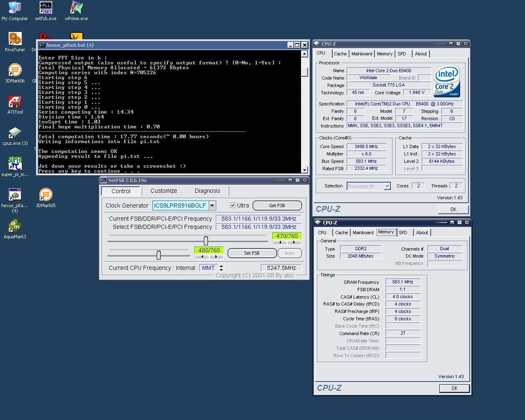Screen dimensions: 525x420
Task: Click the Get FSB button
Action: (x=277, y=205)
